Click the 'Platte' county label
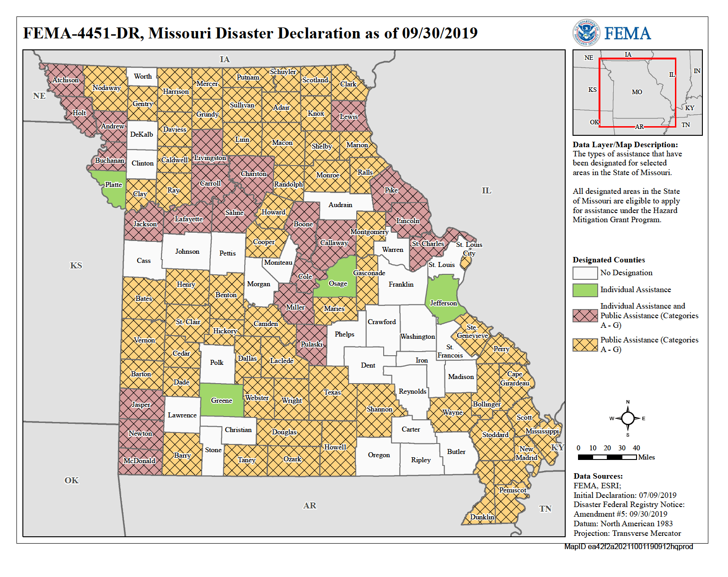 pos(113,185)
